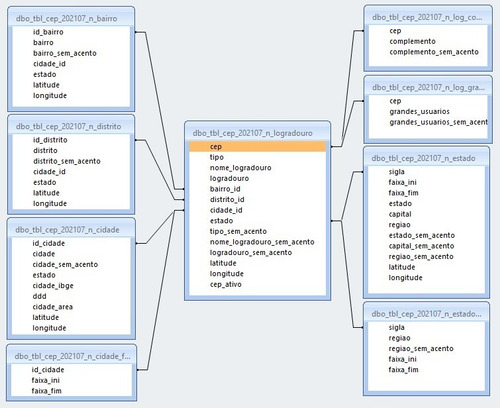Select the n_cidade table title bar

[x=71, y=230]
